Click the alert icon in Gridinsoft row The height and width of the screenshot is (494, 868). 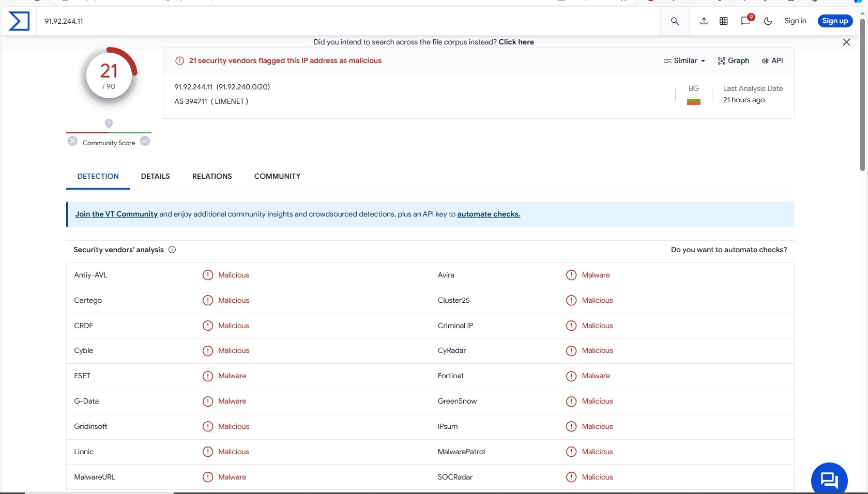[208, 426]
